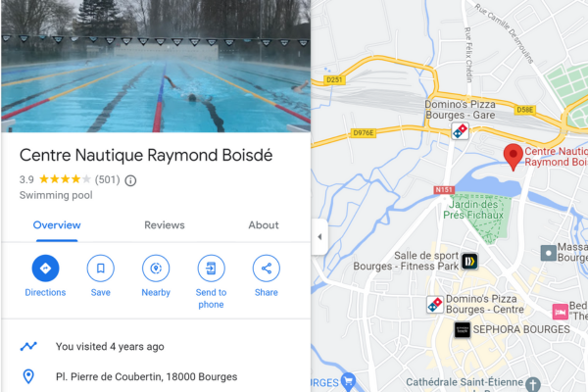
Task: Select Domino's Pizza Bourges - Gare marker
Action: point(461,131)
